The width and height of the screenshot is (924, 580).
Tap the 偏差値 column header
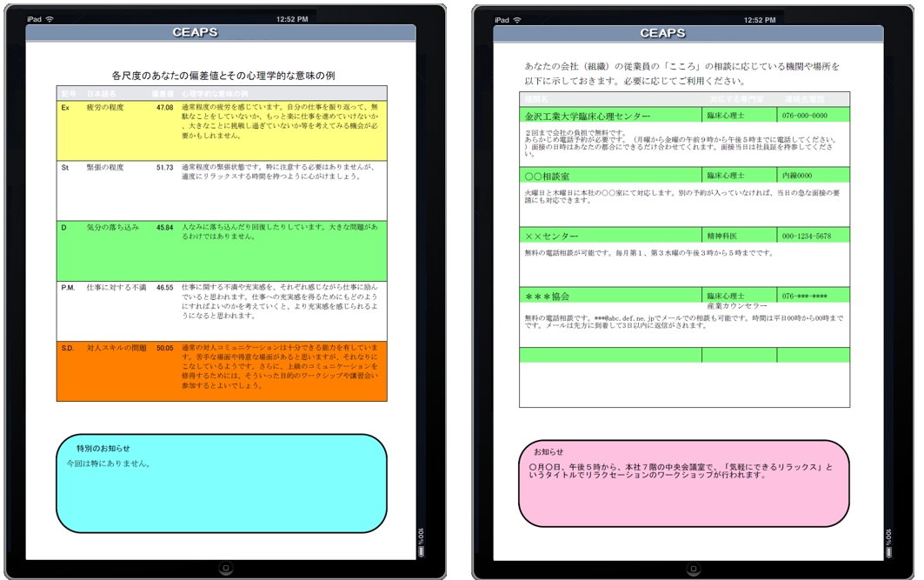point(163,93)
